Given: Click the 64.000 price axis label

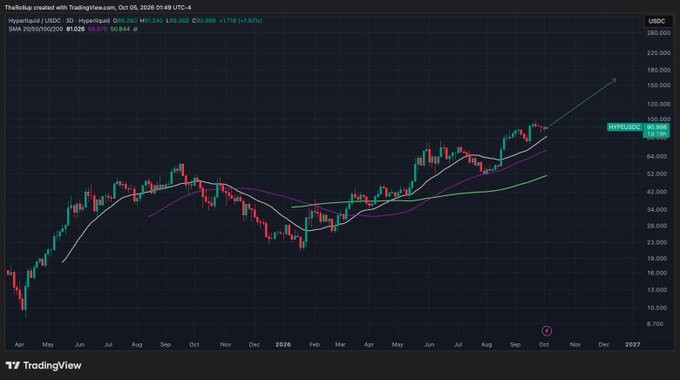Looking at the screenshot, I should 657,156.
